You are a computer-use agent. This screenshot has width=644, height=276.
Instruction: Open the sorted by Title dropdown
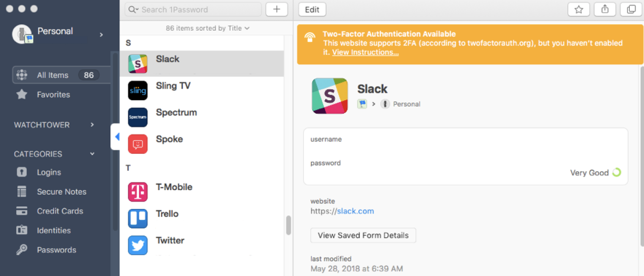pos(208,28)
